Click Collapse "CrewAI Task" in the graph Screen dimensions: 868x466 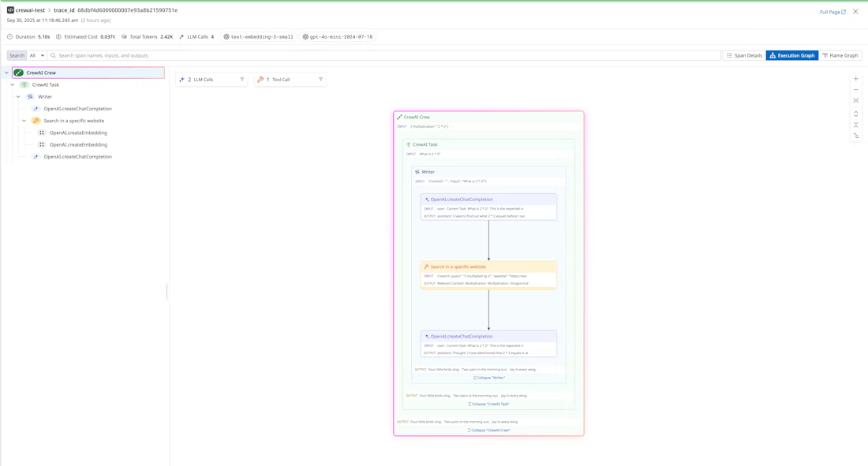click(x=488, y=404)
